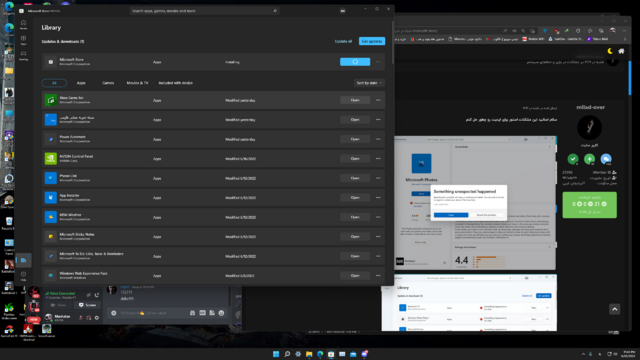640x360 pixels.
Task: Click Open for Microsoft To Do
Action: tap(355, 256)
